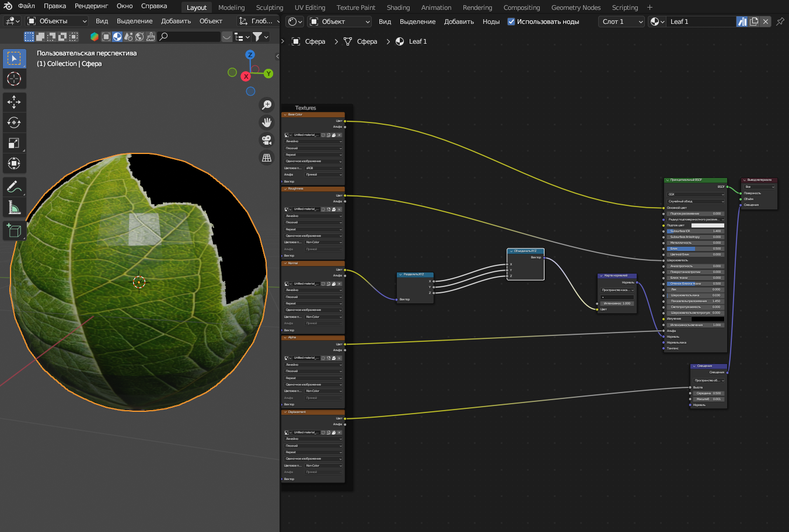Select the Measure tool
Image resolution: width=789 pixels, height=532 pixels.
14,208
